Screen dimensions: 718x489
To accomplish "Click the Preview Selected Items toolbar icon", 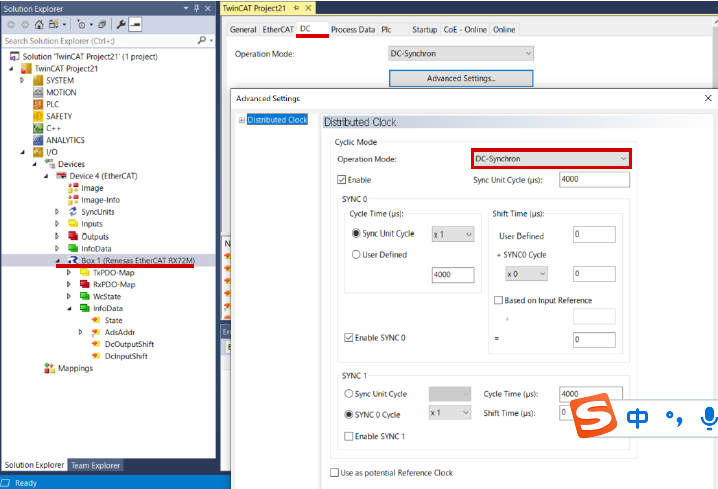I will coord(135,24).
